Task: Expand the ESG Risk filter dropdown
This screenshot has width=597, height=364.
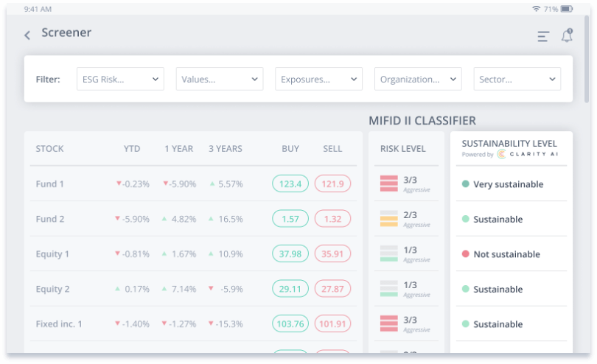Action: [120, 79]
